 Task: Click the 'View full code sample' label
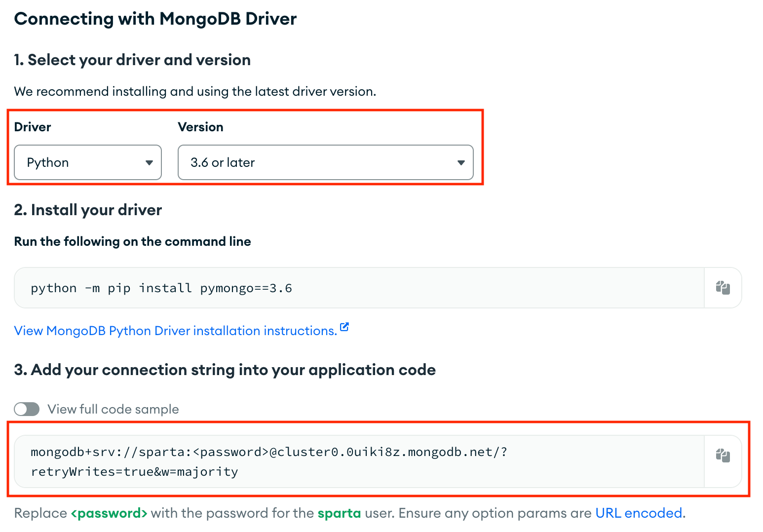click(114, 409)
